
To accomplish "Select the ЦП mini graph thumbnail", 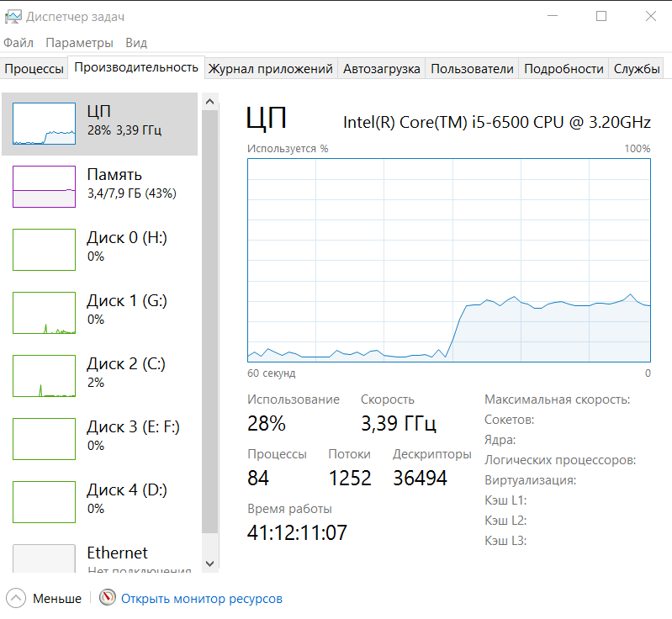I will [x=44, y=124].
